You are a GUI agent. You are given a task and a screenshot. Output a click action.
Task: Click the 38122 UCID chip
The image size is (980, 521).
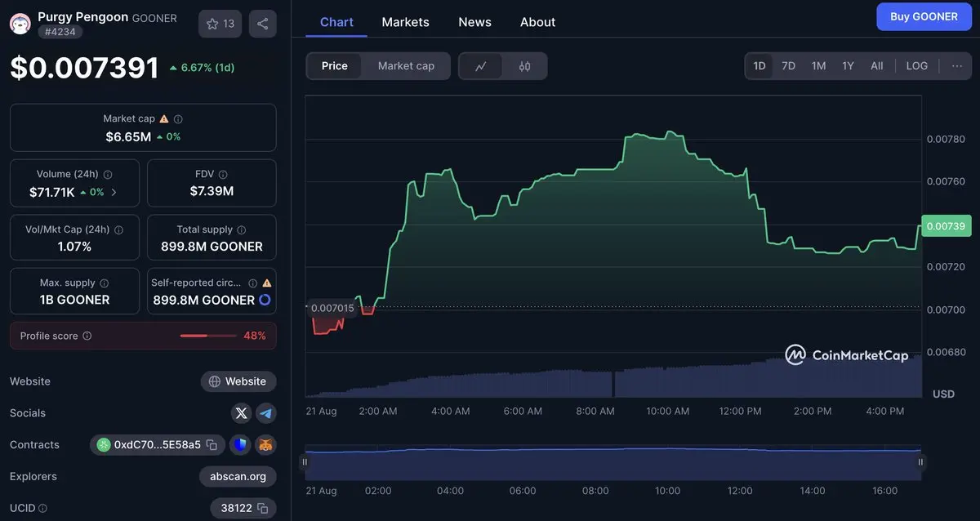click(x=243, y=508)
